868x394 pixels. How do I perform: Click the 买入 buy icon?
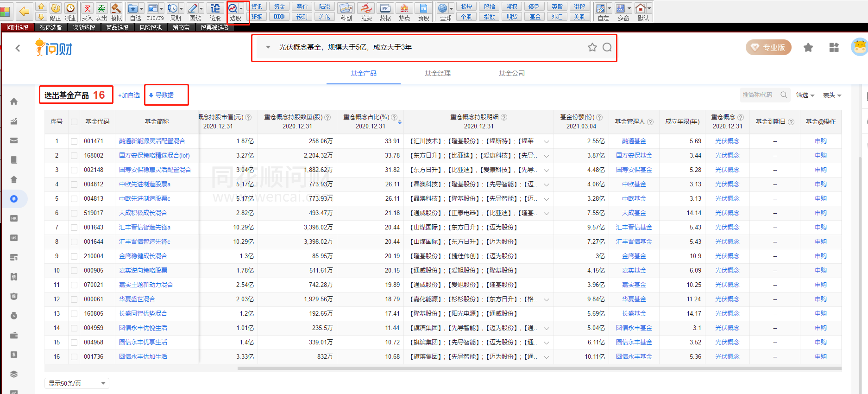[x=87, y=11]
